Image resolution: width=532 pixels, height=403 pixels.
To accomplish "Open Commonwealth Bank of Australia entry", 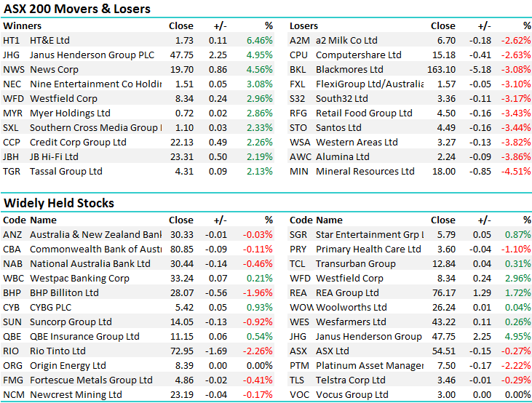I will tap(95, 249).
